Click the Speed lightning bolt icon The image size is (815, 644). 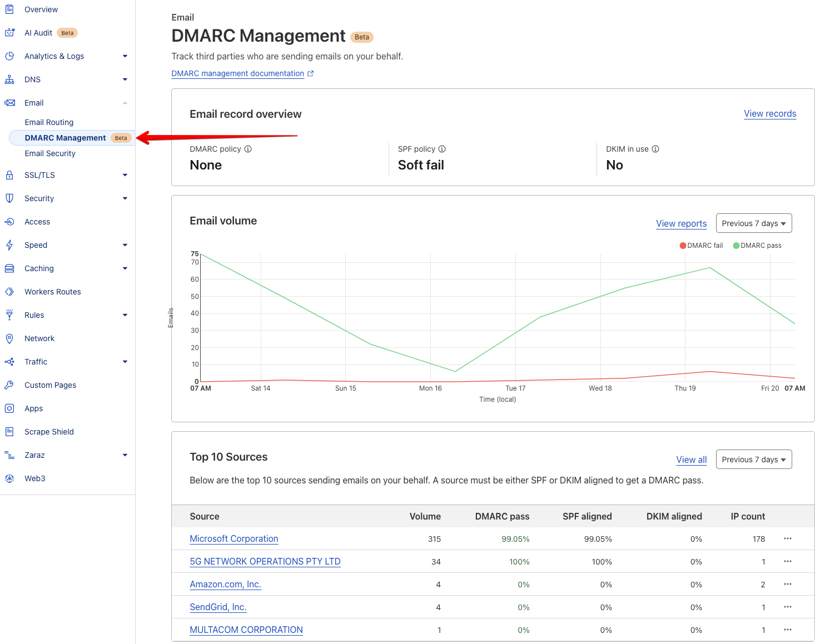[x=9, y=245]
